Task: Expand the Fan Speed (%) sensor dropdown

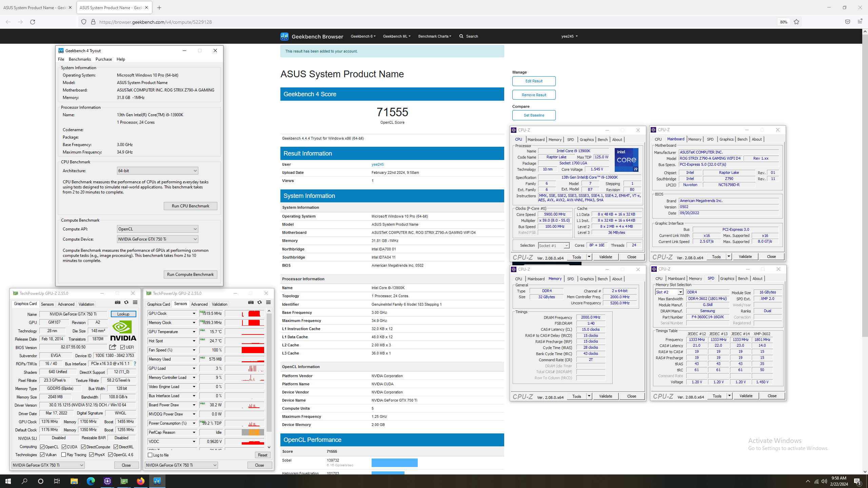Action: coord(194,350)
